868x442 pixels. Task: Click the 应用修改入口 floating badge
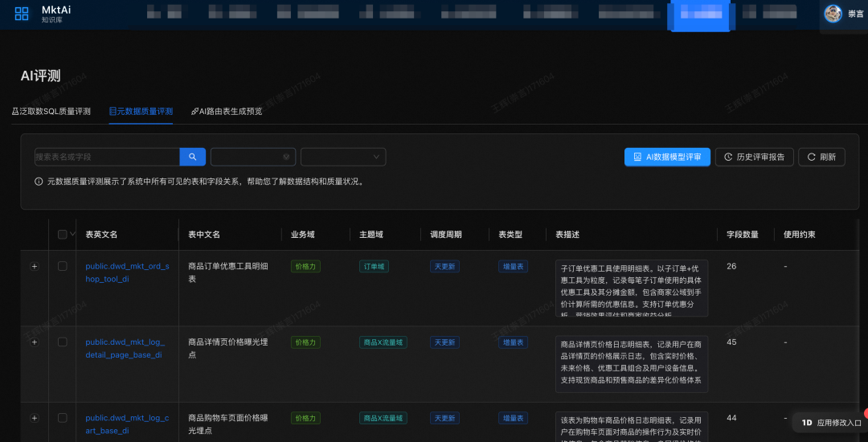click(831, 422)
